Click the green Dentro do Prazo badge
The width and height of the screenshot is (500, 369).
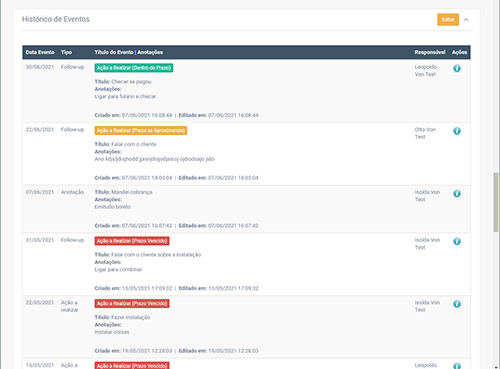(x=134, y=68)
